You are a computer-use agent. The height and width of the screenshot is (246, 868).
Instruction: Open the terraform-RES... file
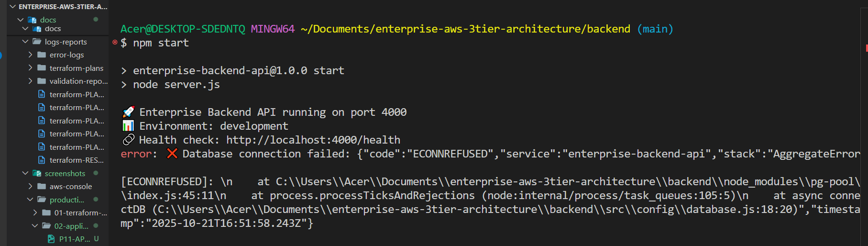pos(77,160)
